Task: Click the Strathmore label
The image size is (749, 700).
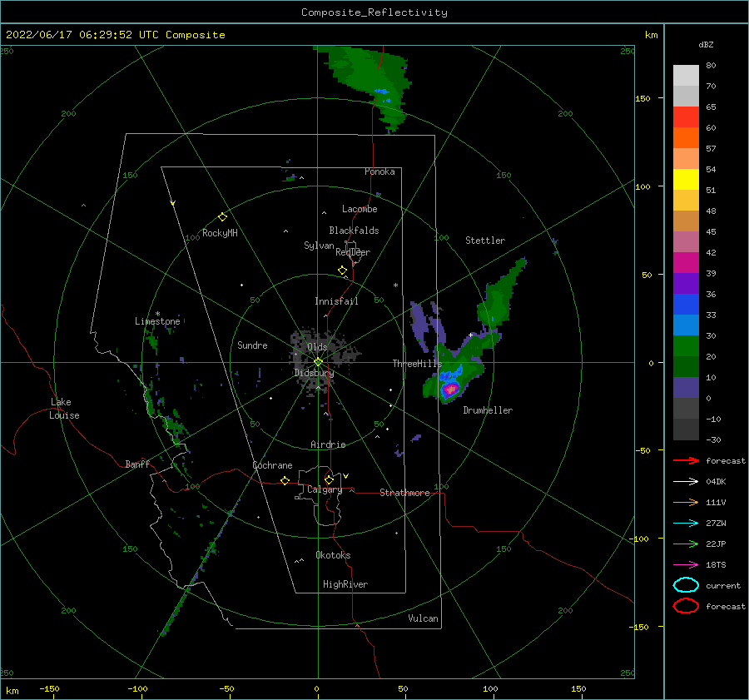Action: [404, 493]
